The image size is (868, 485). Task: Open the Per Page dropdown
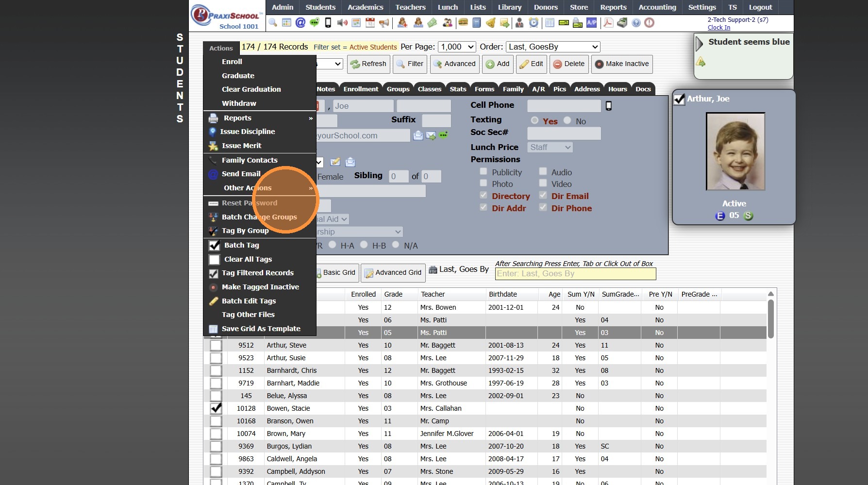(457, 47)
